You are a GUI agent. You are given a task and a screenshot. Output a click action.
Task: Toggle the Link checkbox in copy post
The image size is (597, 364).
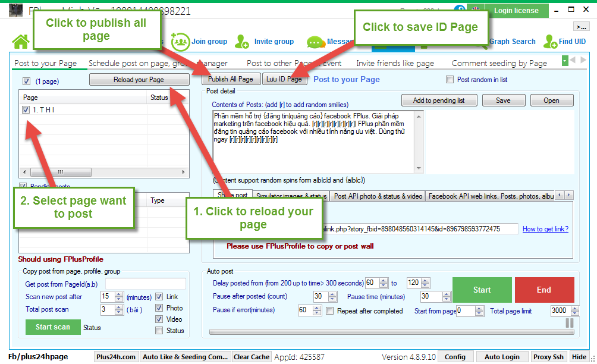tap(159, 297)
